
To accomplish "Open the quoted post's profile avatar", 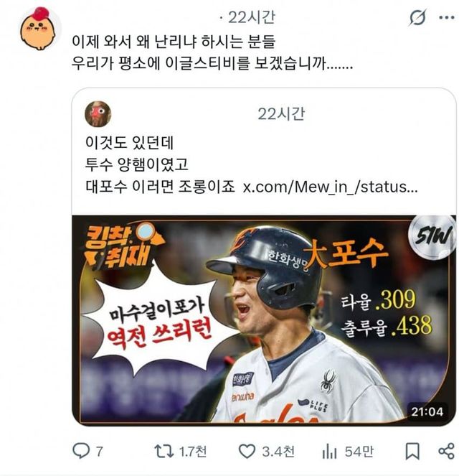I will click(x=98, y=114).
